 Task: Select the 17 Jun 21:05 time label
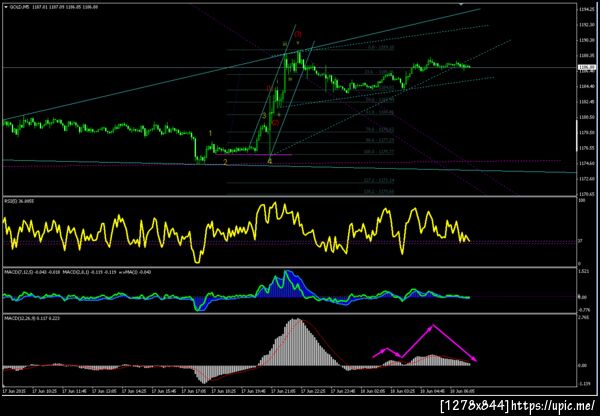point(284,392)
